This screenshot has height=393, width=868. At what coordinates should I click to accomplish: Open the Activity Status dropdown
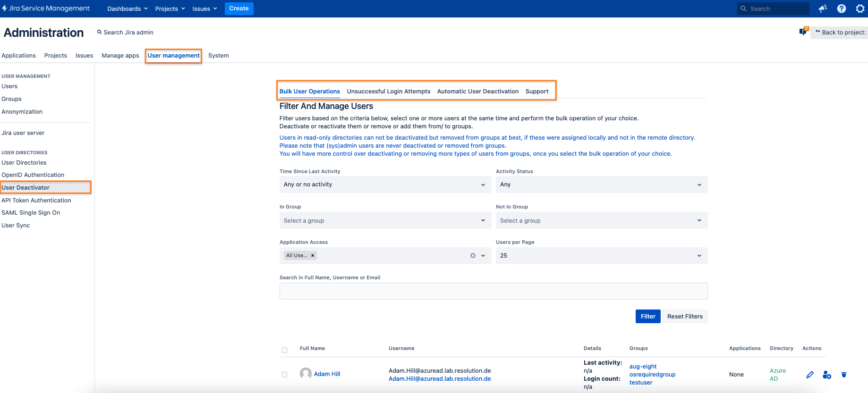point(602,184)
